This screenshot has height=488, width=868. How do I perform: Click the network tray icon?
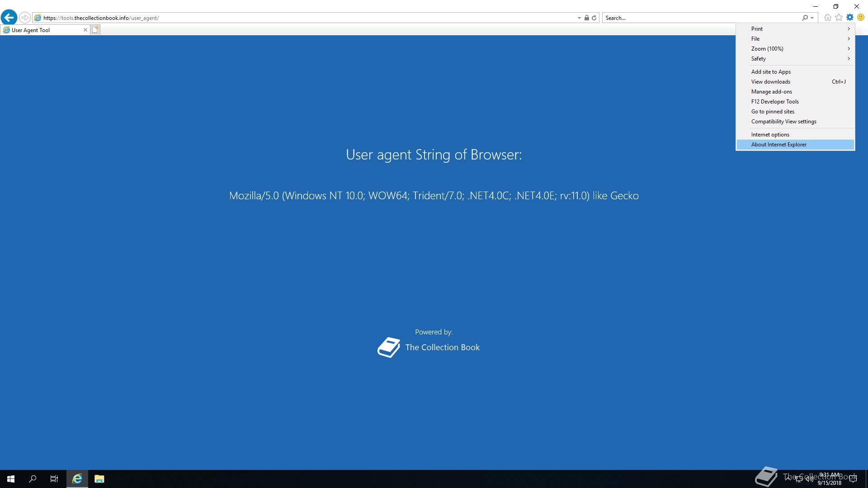click(799, 479)
